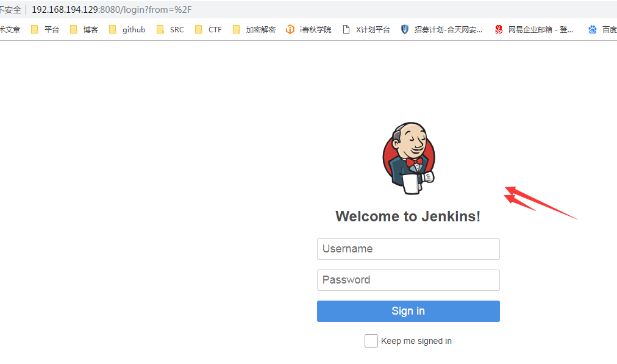Viewport: 617px width, 364px height.
Task: Click the Keep me signed in label
Action: (x=416, y=341)
